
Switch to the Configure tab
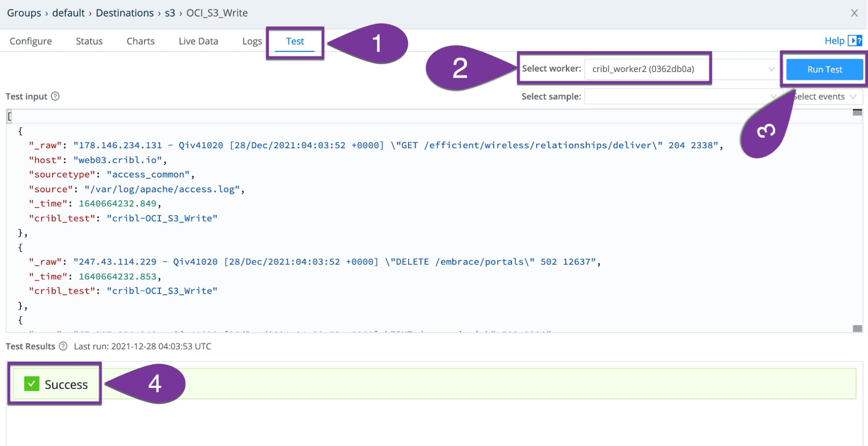31,41
